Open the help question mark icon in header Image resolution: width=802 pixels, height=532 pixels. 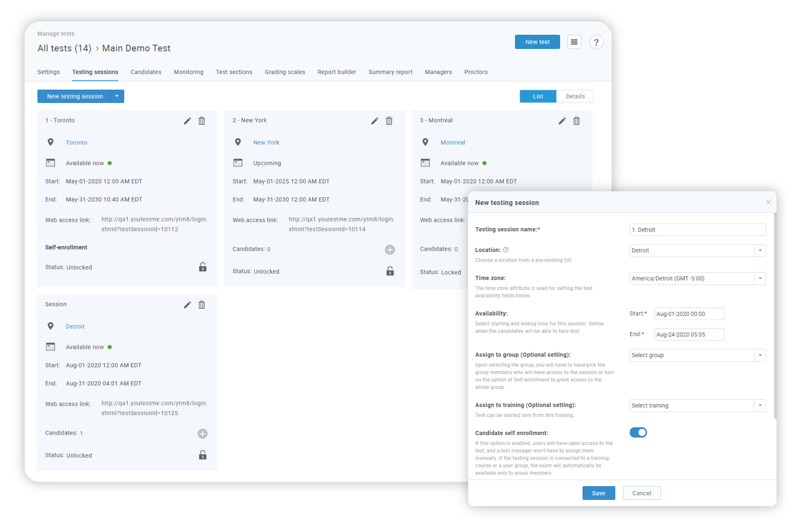[x=596, y=42]
